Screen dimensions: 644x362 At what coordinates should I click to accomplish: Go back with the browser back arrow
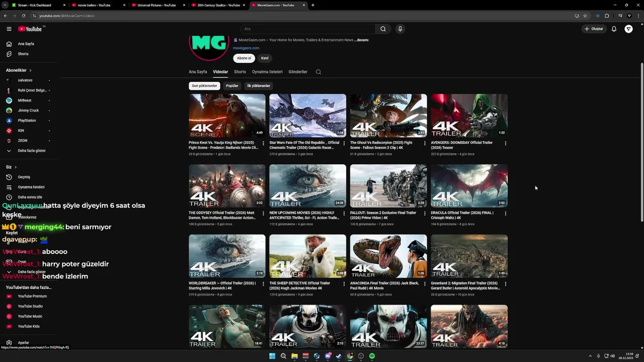(x=6, y=16)
